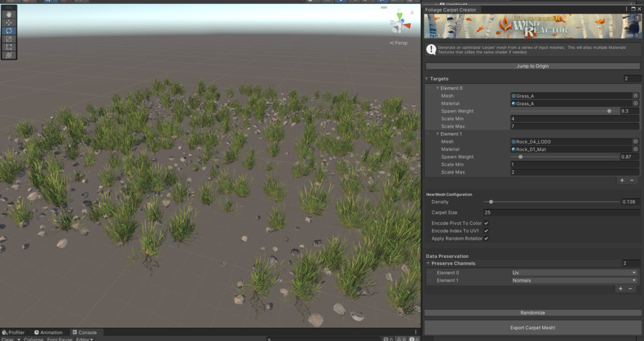Viewport: 644px width, 341px height.
Task: Switch to the Profiler tab
Action: click(13, 332)
